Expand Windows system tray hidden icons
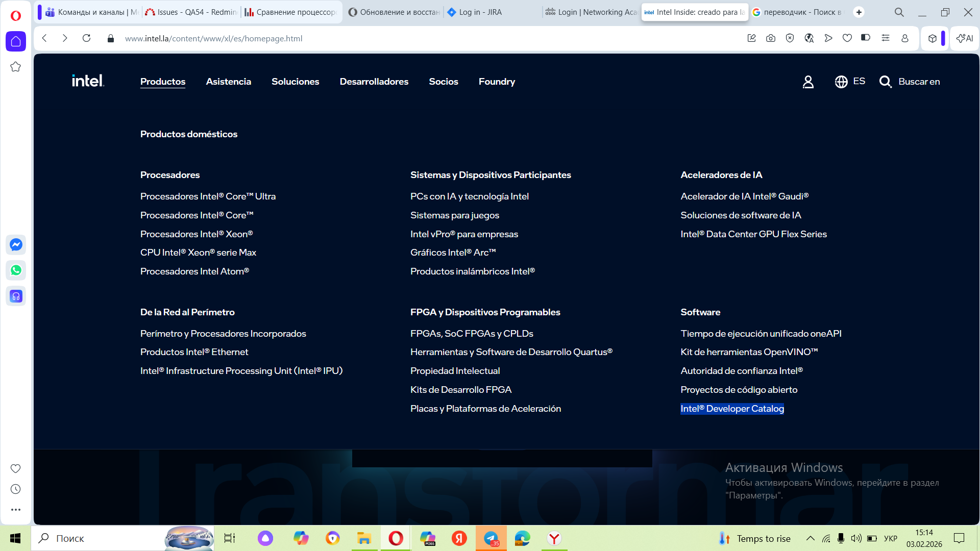 [810, 538]
